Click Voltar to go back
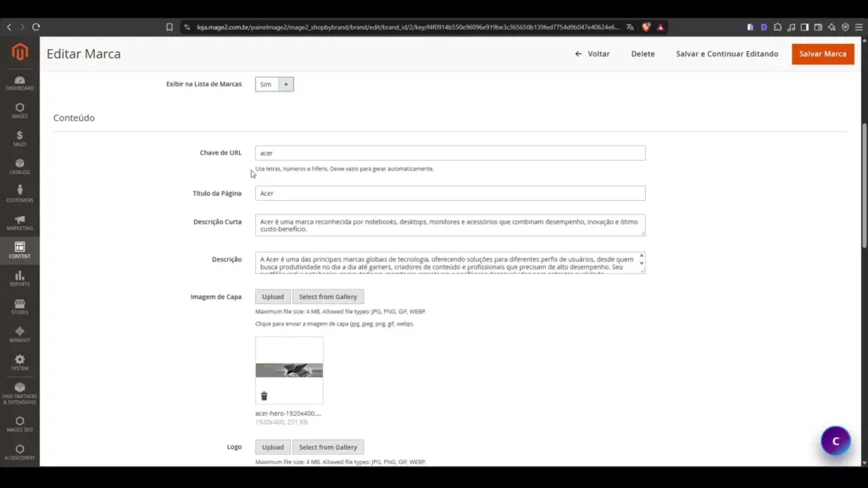 [x=593, y=53]
